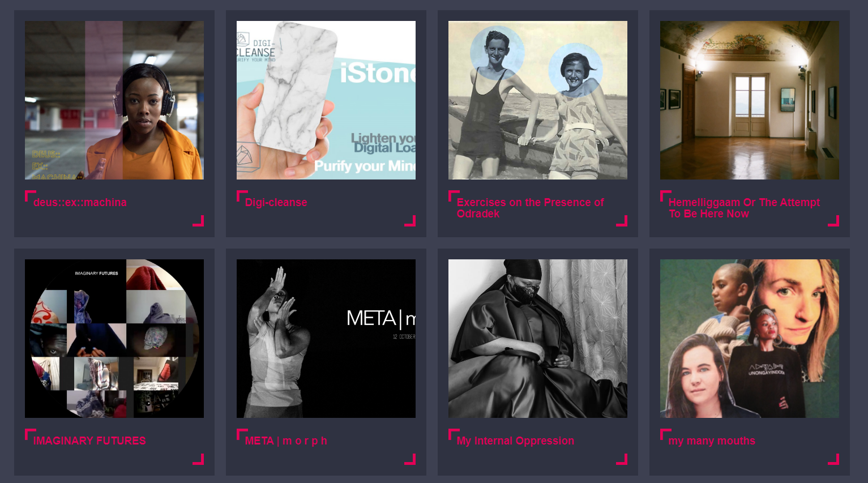Image resolution: width=868 pixels, height=483 pixels.
Task: Open the IMAGINARY FUTURES collage thumbnail
Action: coord(114,339)
